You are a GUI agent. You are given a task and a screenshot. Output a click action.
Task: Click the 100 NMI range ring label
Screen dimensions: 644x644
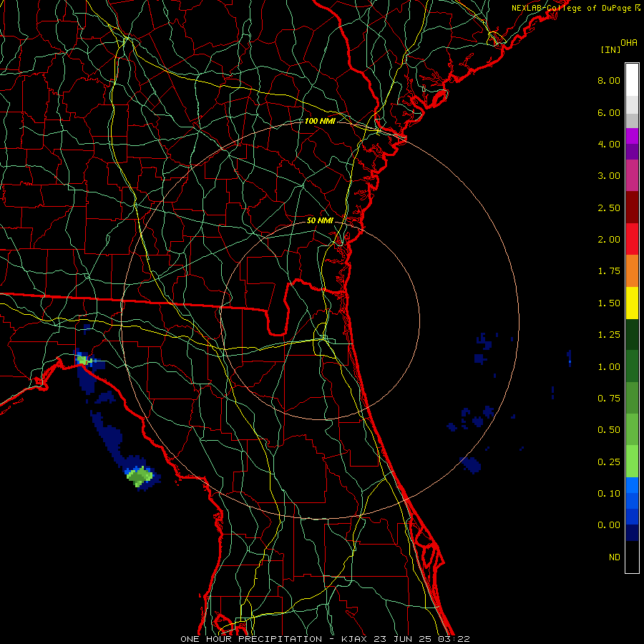coord(320,121)
